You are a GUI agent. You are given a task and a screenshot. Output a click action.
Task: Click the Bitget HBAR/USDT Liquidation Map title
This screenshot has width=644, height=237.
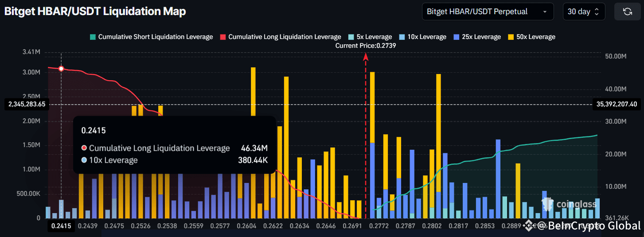point(95,12)
